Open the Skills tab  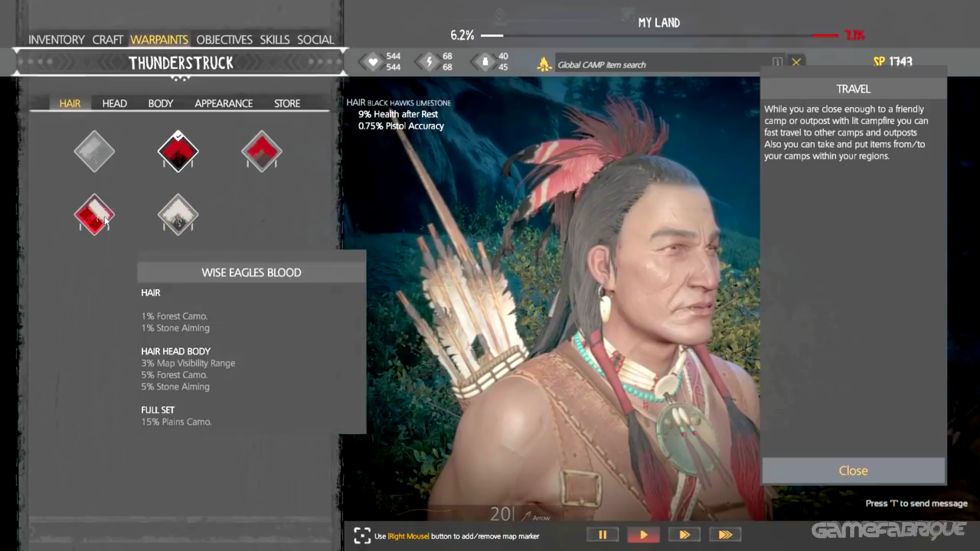click(x=274, y=39)
